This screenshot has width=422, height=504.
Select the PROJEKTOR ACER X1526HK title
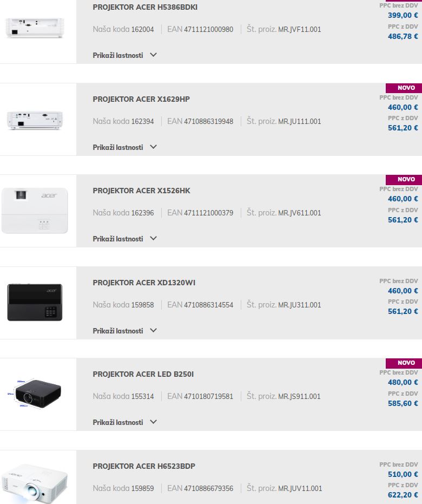(142, 191)
